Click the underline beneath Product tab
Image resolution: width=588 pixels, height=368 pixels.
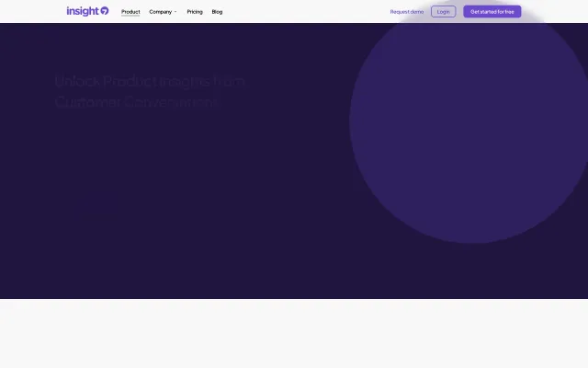[130, 17]
